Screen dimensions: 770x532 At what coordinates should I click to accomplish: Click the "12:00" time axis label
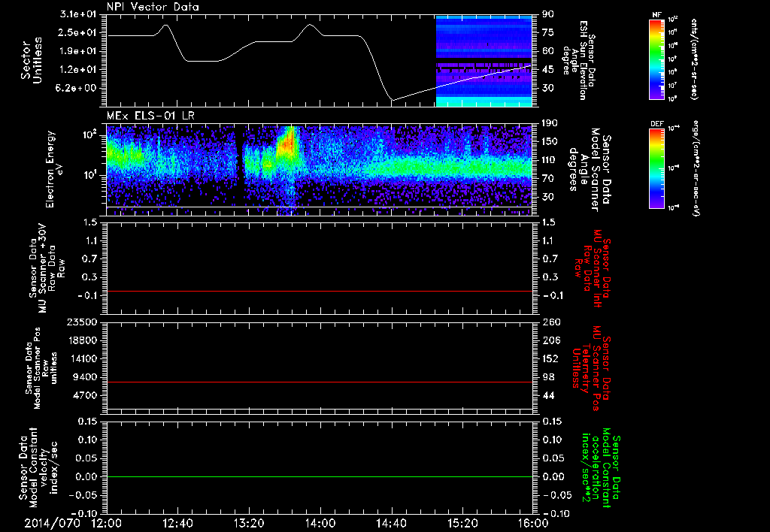pos(107,523)
